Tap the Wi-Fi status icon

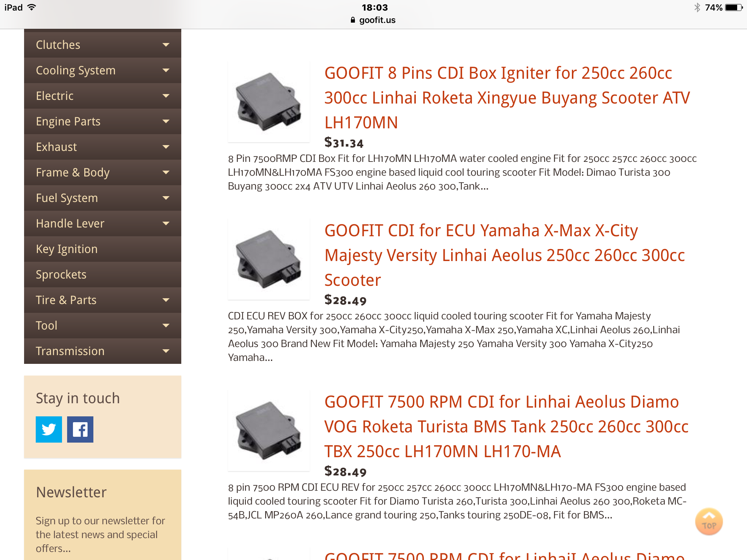pos(32,7)
